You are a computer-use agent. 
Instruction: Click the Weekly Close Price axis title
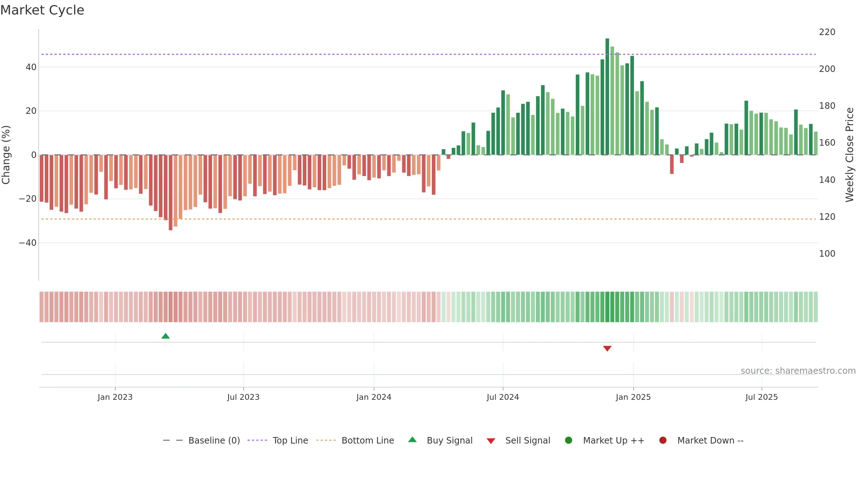[850, 155]
